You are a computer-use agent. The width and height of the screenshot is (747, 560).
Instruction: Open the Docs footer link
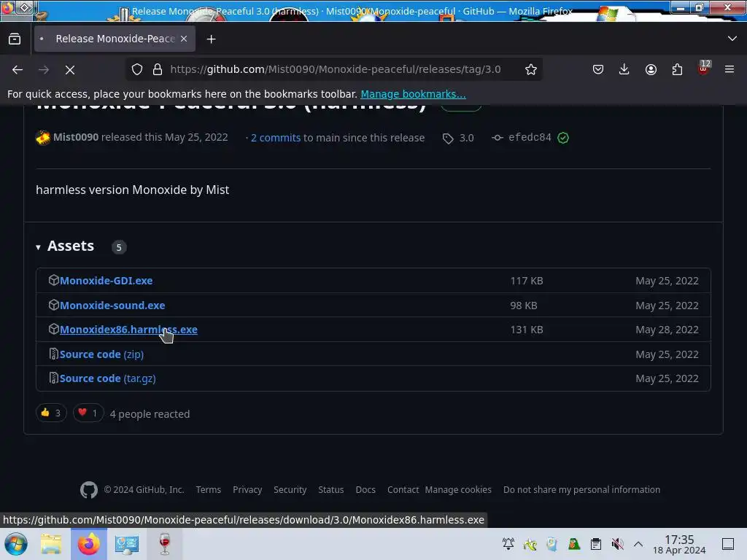[365, 489]
